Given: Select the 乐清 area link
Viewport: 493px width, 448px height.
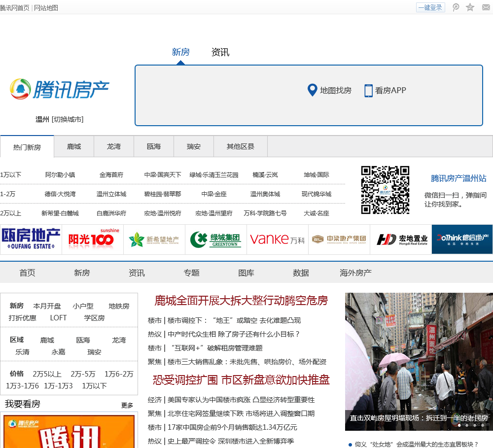Looking at the screenshot, I should point(23,352).
